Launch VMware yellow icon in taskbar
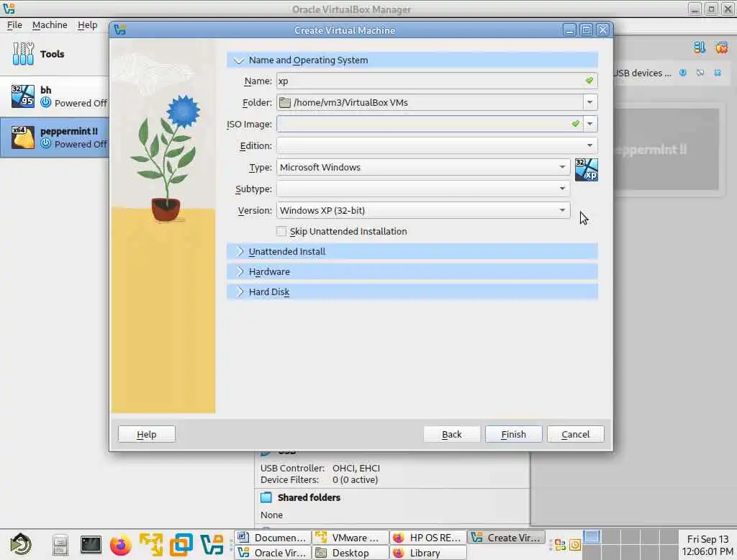Image resolution: width=737 pixels, height=560 pixels. tap(151, 545)
